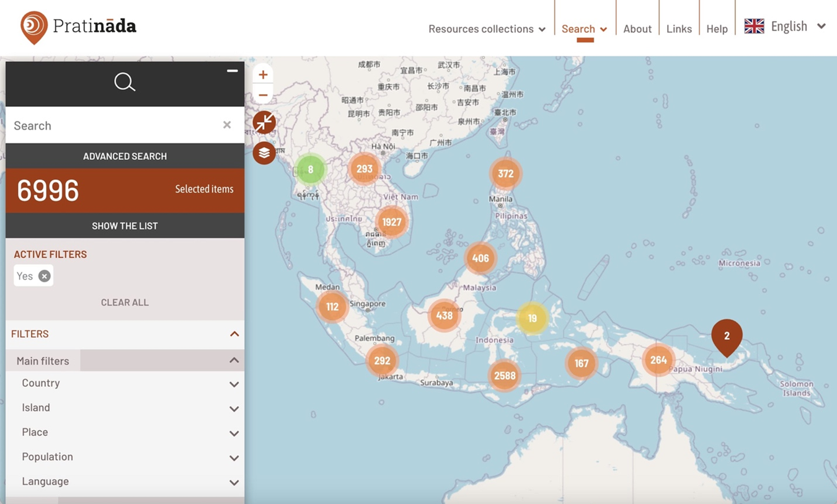Click the magnifying glass search icon

pyautogui.click(x=125, y=82)
